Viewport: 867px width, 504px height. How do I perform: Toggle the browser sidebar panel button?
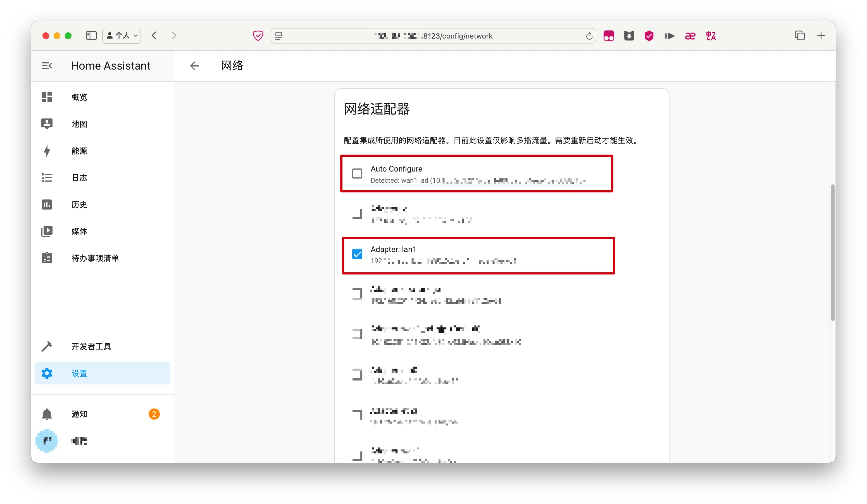tap(91, 35)
